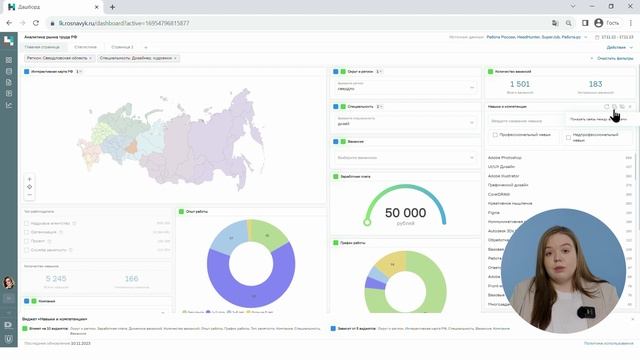The width and height of the screenshot is (640, 360).
Task: Remove the region Sverdlovsk filter chip
Action: [x=91, y=58]
